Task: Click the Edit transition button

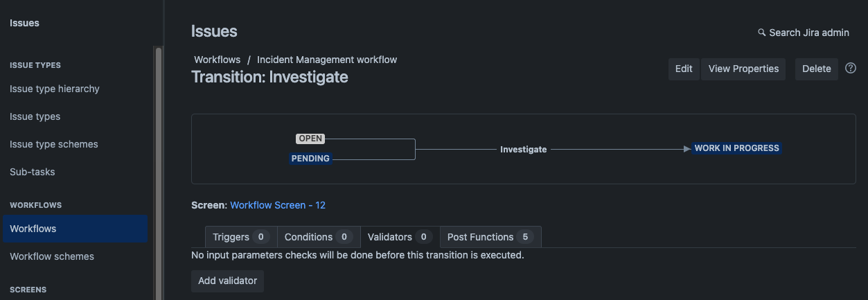Action: pyautogui.click(x=684, y=69)
